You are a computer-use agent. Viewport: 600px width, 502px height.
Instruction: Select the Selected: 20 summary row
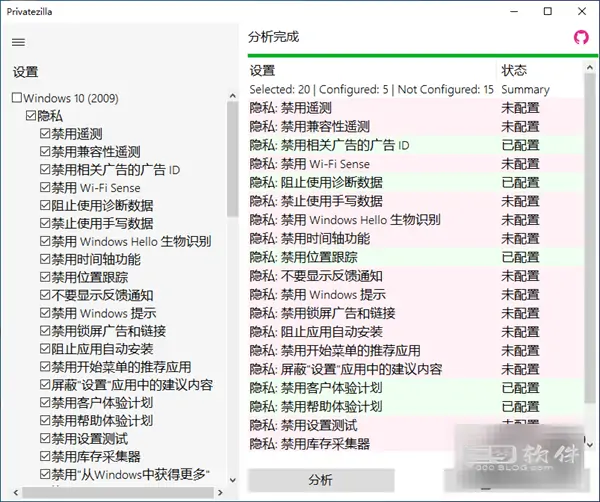(416, 89)
